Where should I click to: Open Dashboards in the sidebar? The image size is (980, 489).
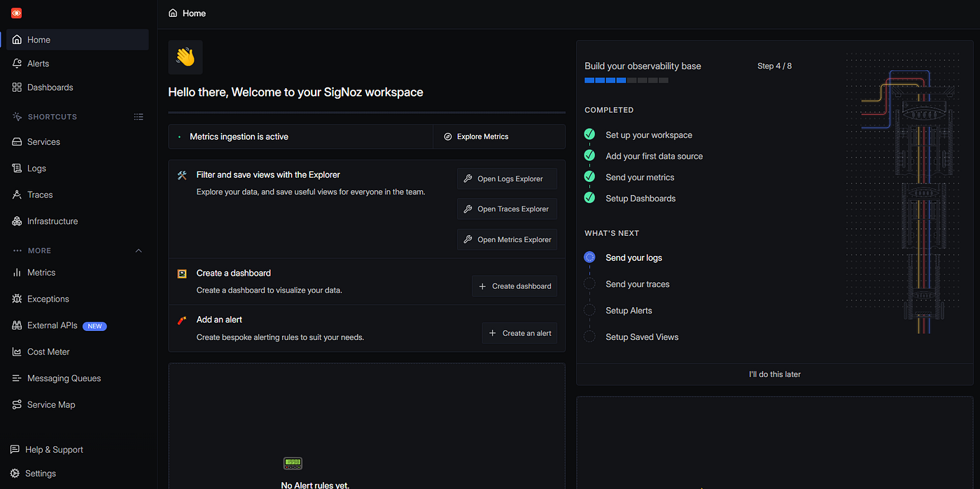point(78,87)
